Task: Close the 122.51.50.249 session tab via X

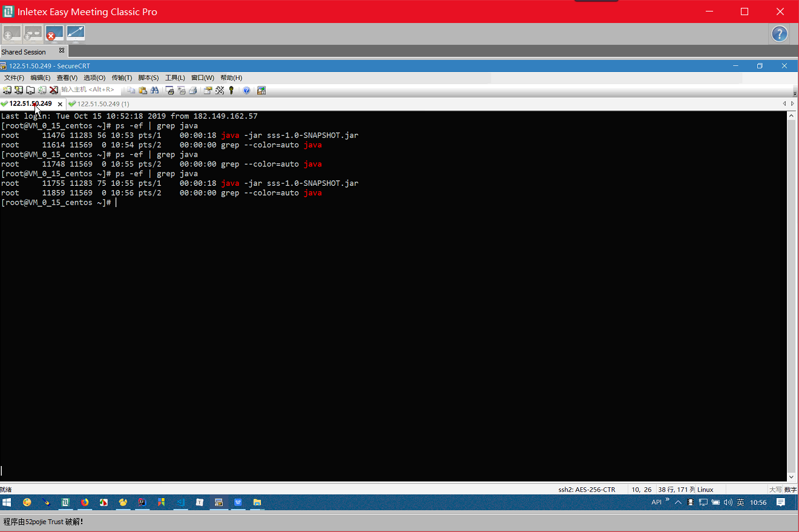Action: coord(60,104)
